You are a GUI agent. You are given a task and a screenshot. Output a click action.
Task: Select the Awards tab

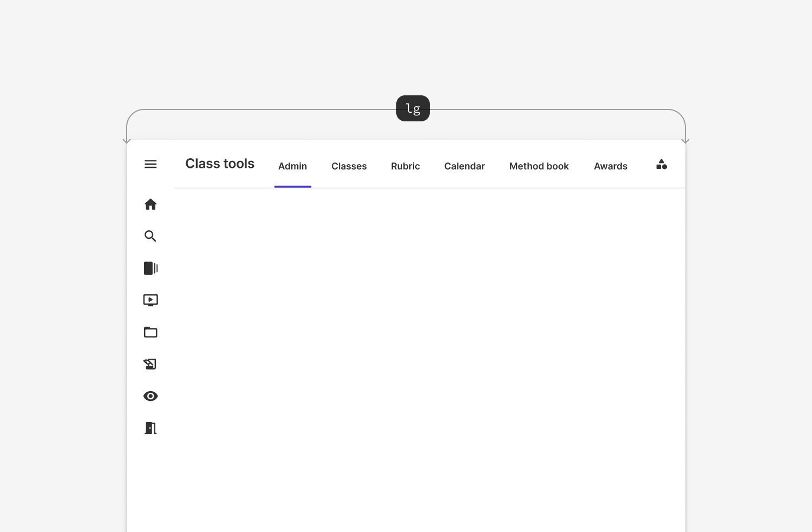pos(611,166)
